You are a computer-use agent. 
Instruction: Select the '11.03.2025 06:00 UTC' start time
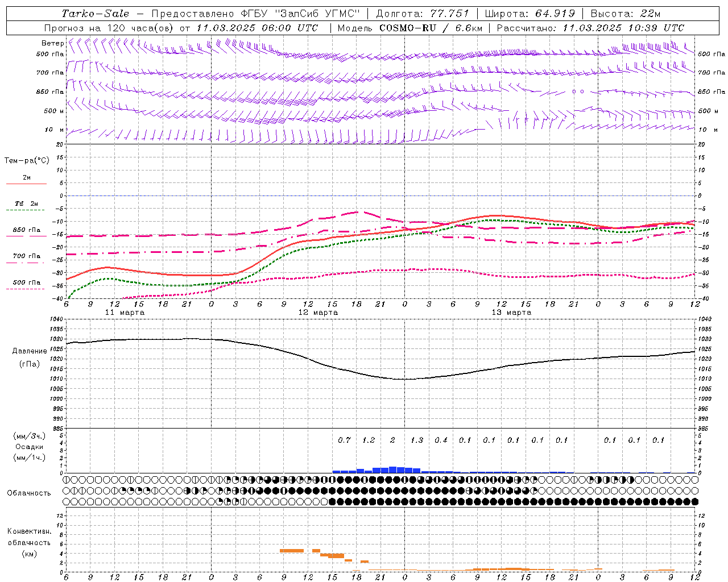coord(257,28)
